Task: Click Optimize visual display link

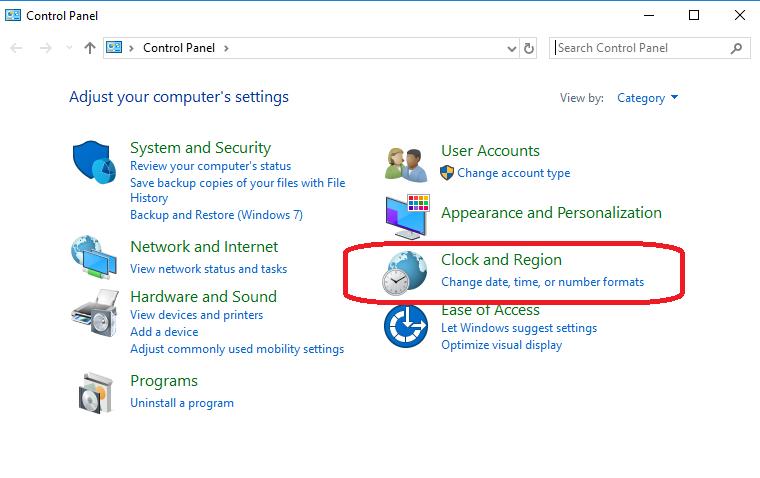Action: (501, 345)
